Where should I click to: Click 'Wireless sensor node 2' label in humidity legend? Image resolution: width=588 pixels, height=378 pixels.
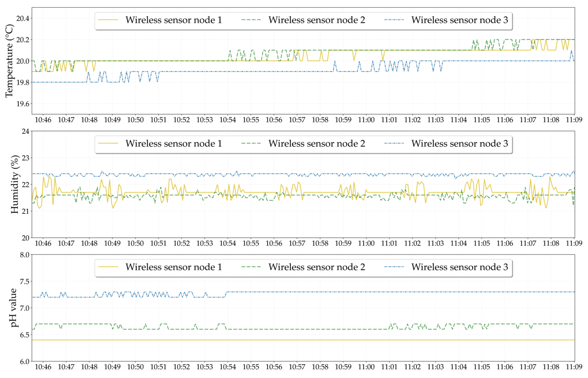click(x=316, y=144)
